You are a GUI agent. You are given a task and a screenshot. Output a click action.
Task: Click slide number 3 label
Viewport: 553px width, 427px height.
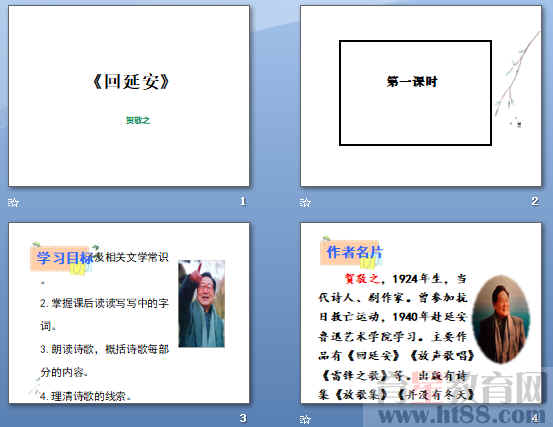tap(243, 418)
